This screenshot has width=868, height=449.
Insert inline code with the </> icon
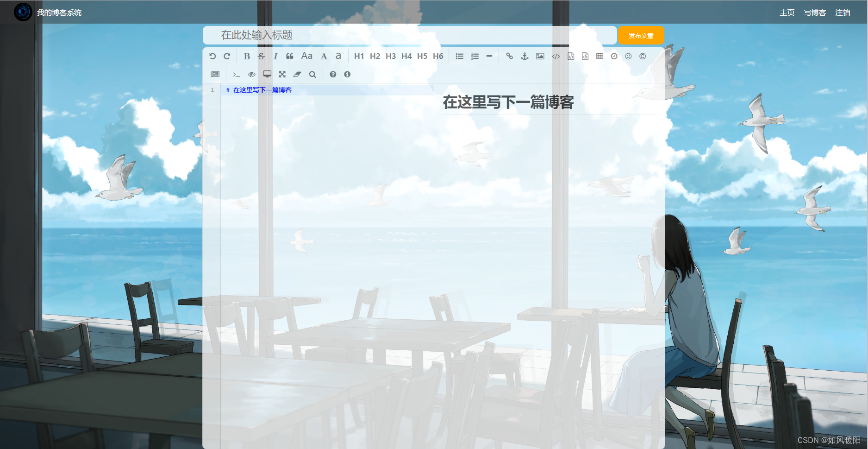pyautogui.click(x=556, y=56)
